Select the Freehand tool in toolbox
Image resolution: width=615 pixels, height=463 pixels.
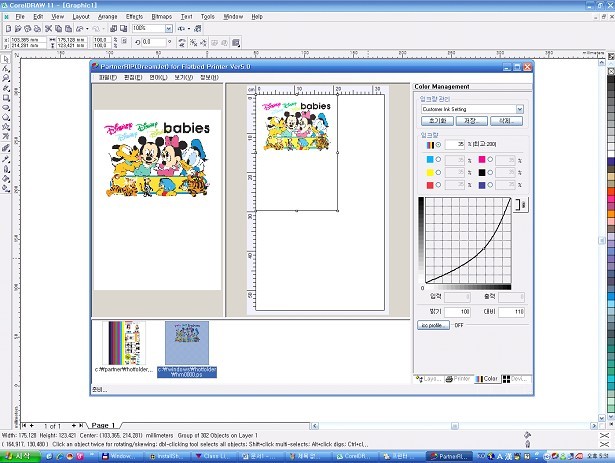click(x=5, y=89)
